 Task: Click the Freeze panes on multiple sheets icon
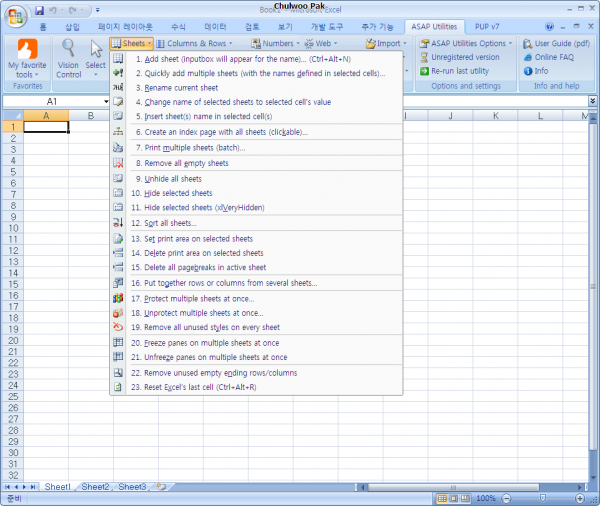(118, 343)
